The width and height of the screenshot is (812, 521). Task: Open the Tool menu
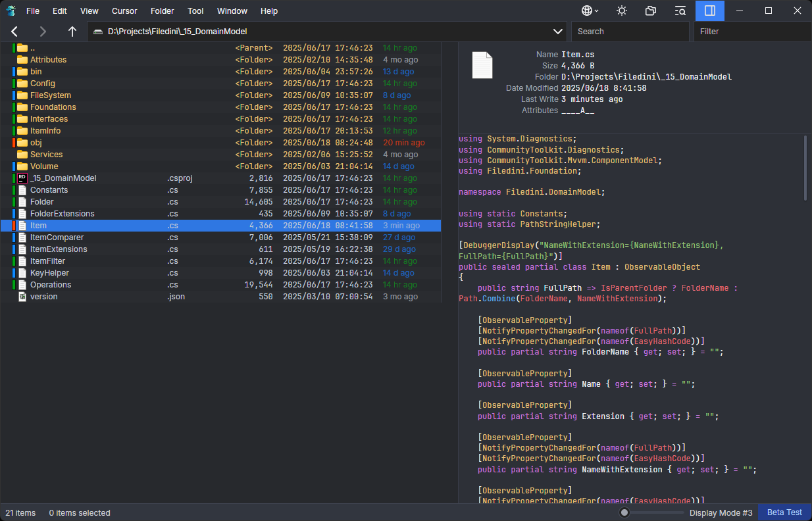coord(195,11)
